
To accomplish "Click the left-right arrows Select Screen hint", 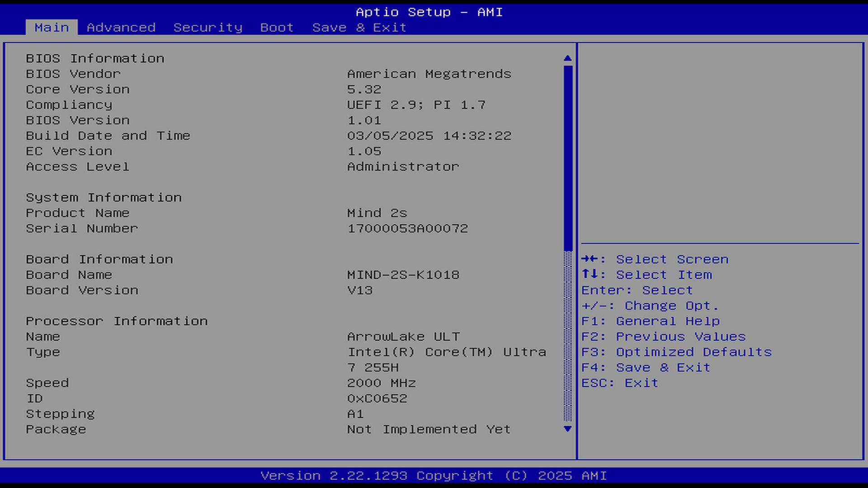I will (655, 259).
